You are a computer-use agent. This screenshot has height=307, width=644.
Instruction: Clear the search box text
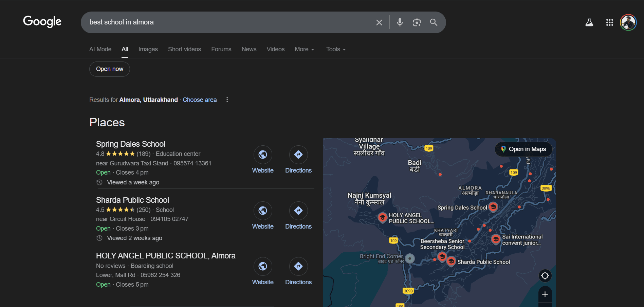(x=379, y=22)
